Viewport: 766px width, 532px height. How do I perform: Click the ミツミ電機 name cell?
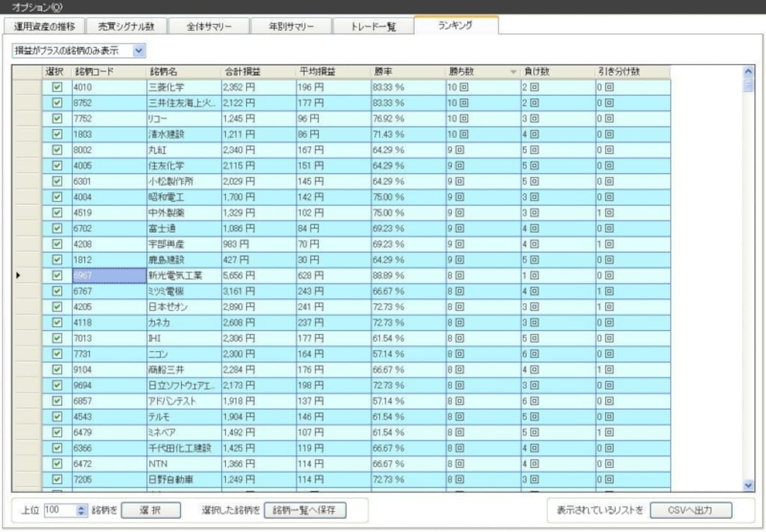point(184,291)
